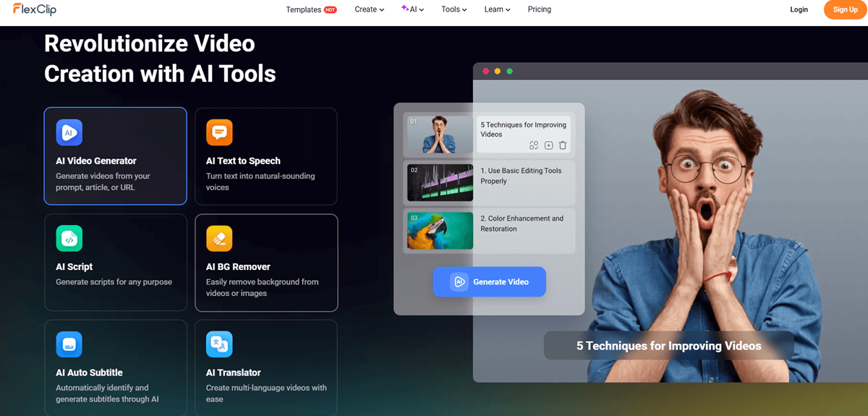Image resolution: width=868 pixels, height=416 pixels.
Task: Click the AI icon inside Generate Video button
Action: coord(459,281)
